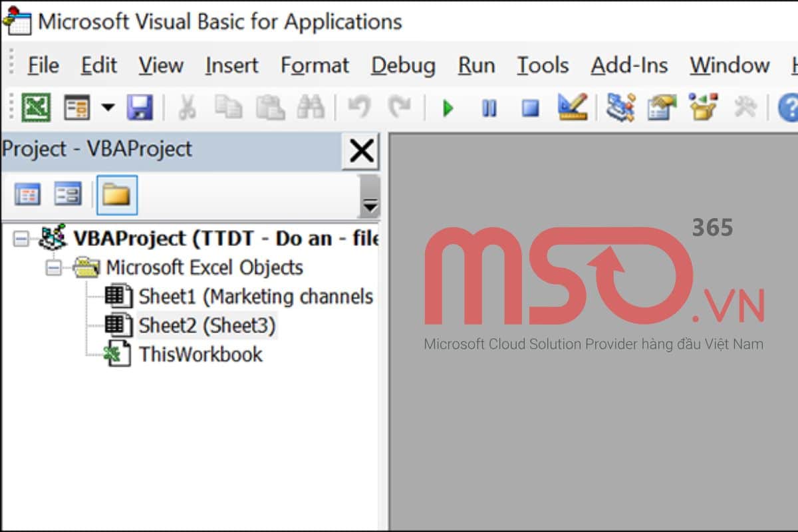The height and width of the screenshot is (532, 798).
Task: Toggle Folders icon in Project panel
Action: click(116, 195)
